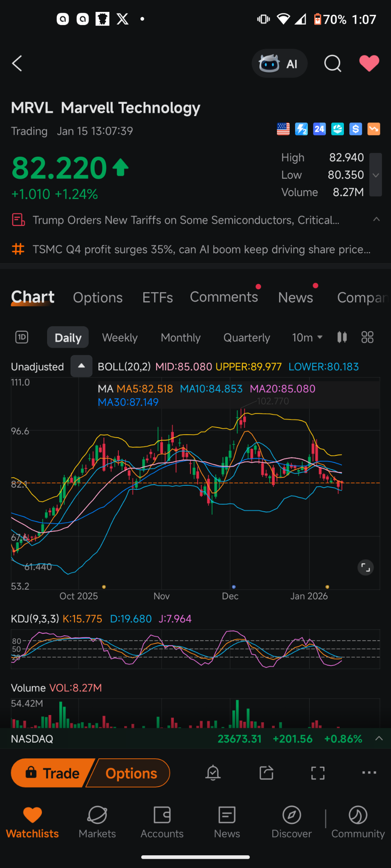Viewport: 391px width, 868px height.
Task: Select the Weekly chart interval
Action: (x=120, y=338)
